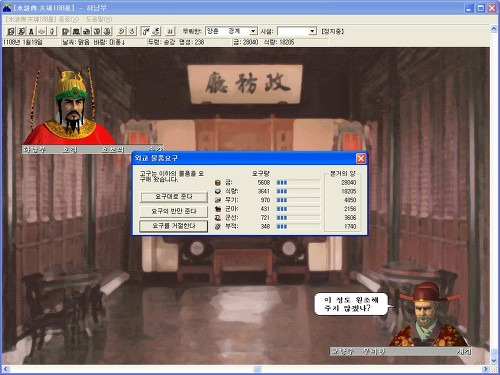Click the warship icon beside 군선
This screenshot has width=500, height=375.
218,218
